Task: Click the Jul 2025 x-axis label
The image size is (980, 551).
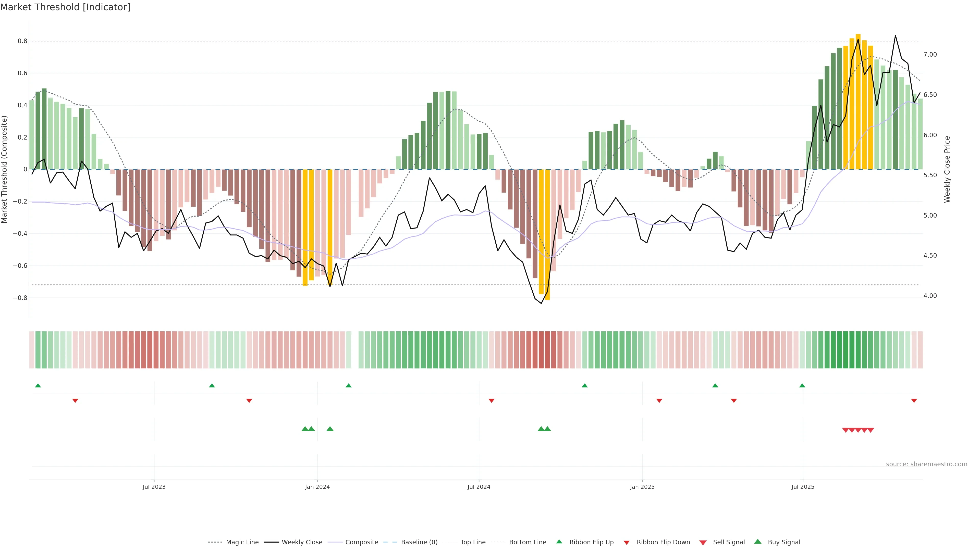Action: [x=803, y=487]
